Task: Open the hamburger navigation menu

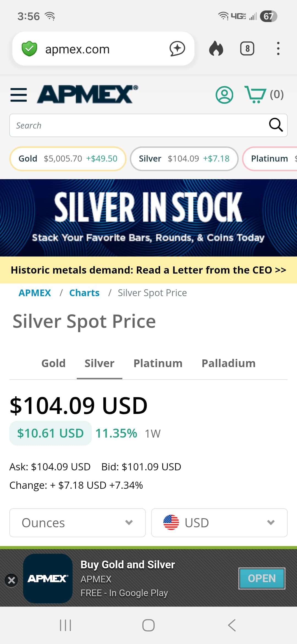Action: [19, 95]
